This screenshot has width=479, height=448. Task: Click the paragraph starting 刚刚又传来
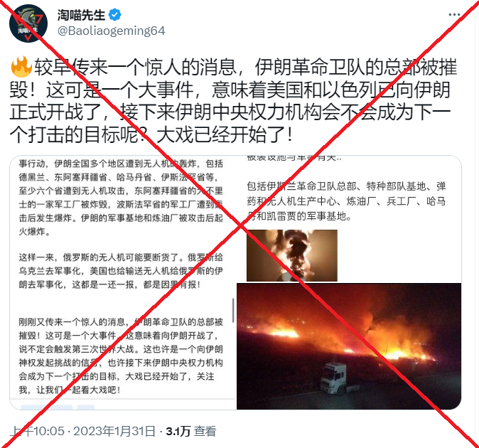click(121, 356)
